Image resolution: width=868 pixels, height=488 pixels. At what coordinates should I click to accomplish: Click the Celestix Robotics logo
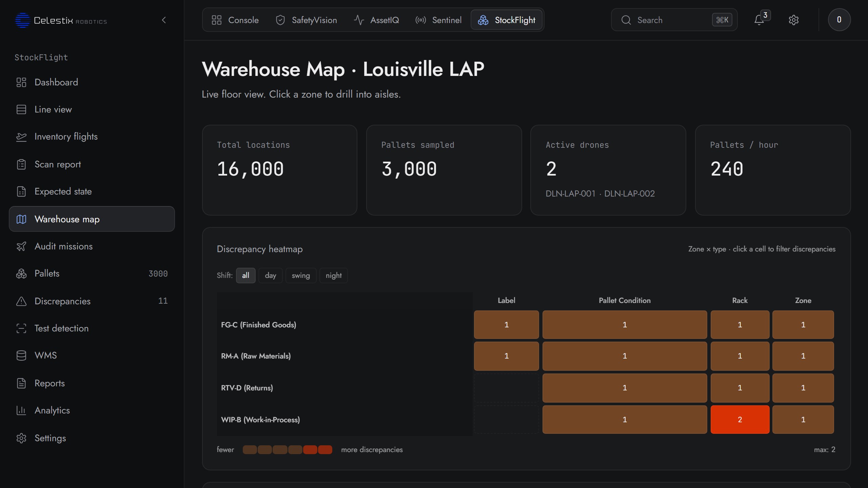(x=61, y=20)
